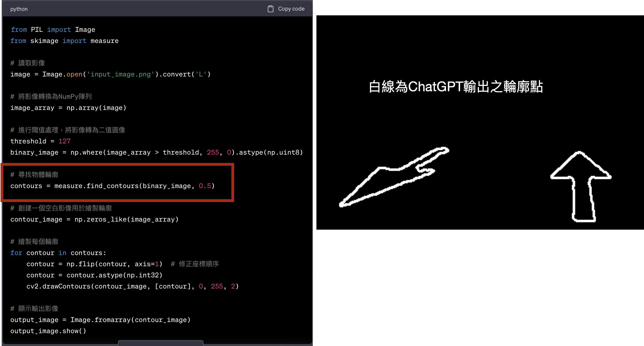Click the horizontal scrollbar at bottom of code
644x346 pixels.
(x=161, y=342)
